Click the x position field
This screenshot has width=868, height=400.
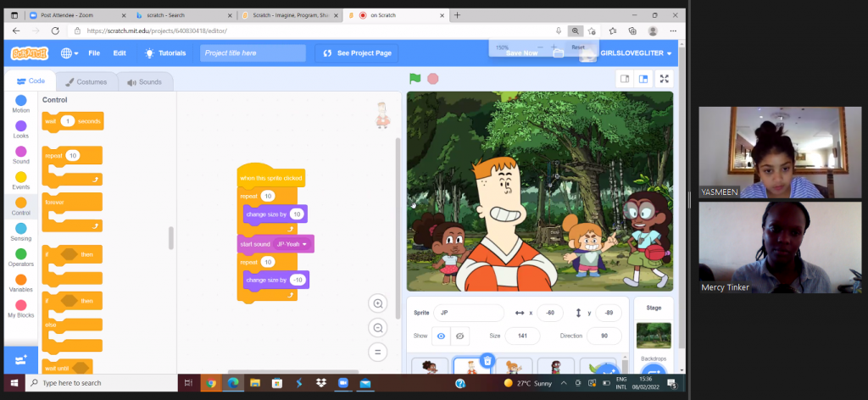549,313
